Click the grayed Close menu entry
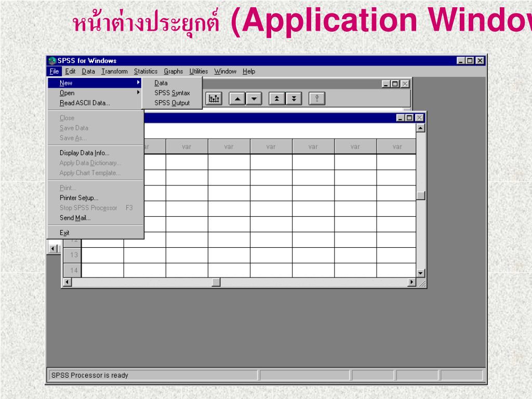The height and width of the screenshot is (399, 532). pyautogui.click(x=95, y=118)
